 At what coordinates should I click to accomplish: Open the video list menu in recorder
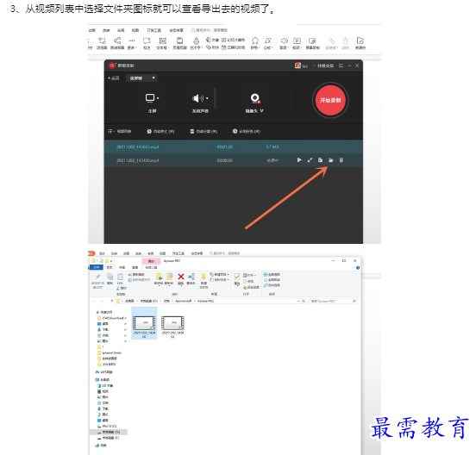coord(120,131)
